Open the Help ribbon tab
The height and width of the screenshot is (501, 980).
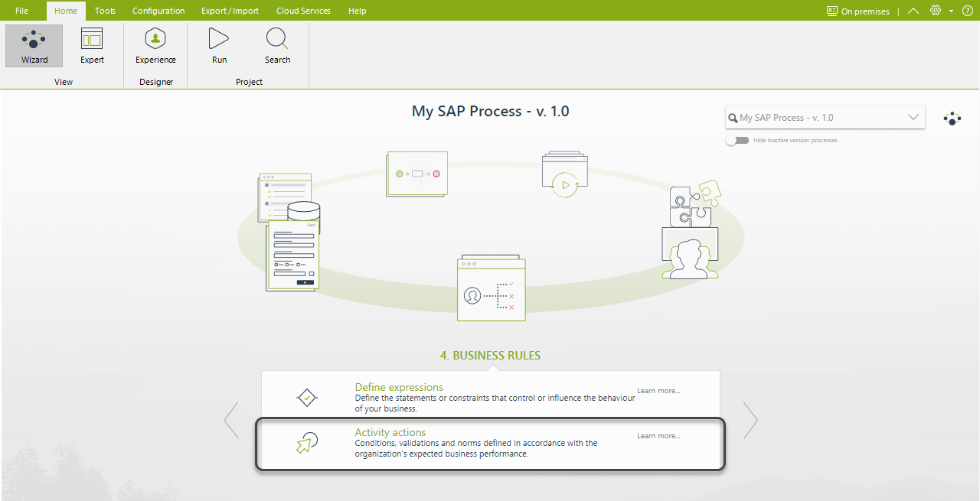click(357, 11)
